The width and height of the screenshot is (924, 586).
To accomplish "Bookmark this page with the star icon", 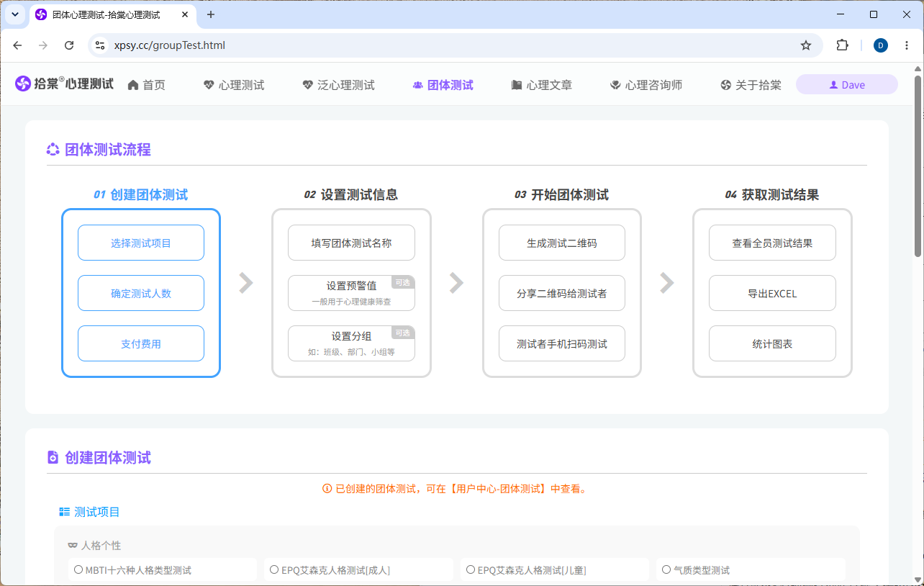I will tap(806, 45).
